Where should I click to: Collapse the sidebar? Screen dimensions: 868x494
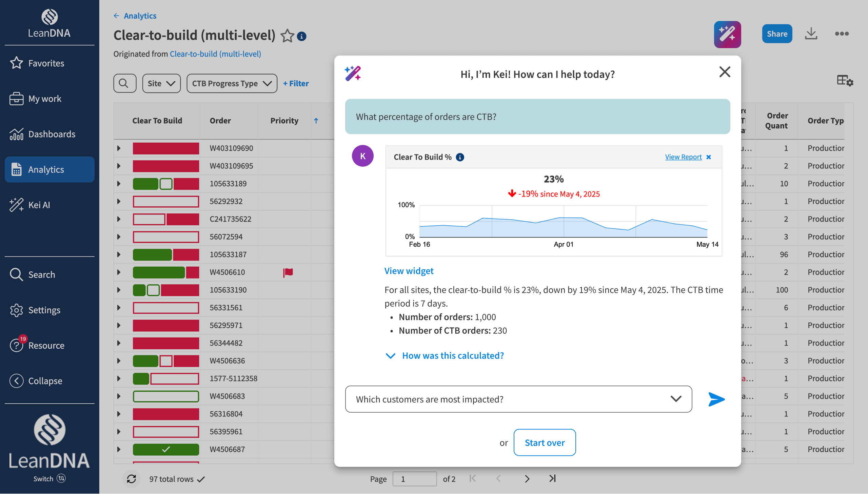(x=50, y=381)
